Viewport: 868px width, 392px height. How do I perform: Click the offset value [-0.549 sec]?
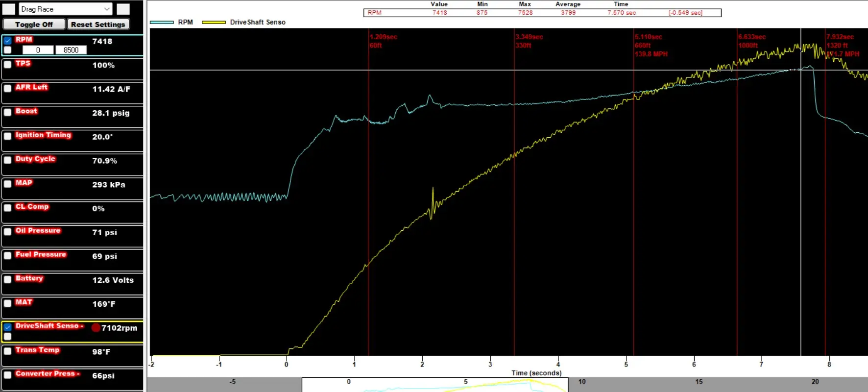(685, 13)
